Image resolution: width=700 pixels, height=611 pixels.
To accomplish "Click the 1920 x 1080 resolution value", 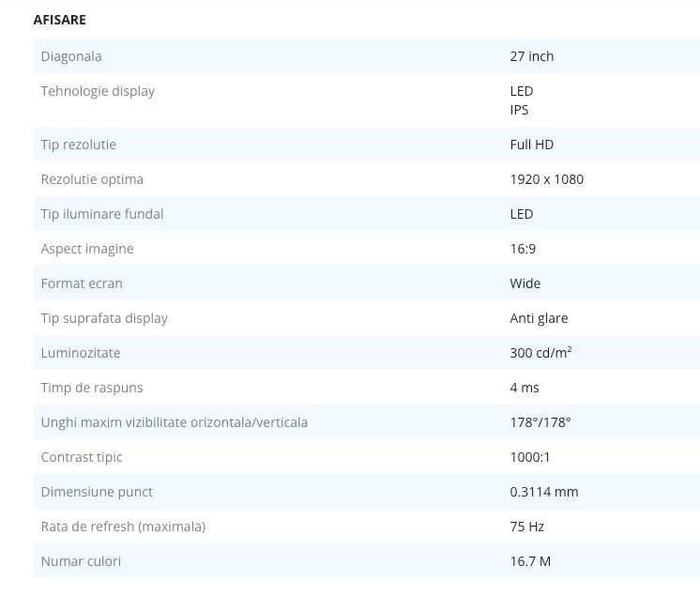I will [x=546, y=179].
